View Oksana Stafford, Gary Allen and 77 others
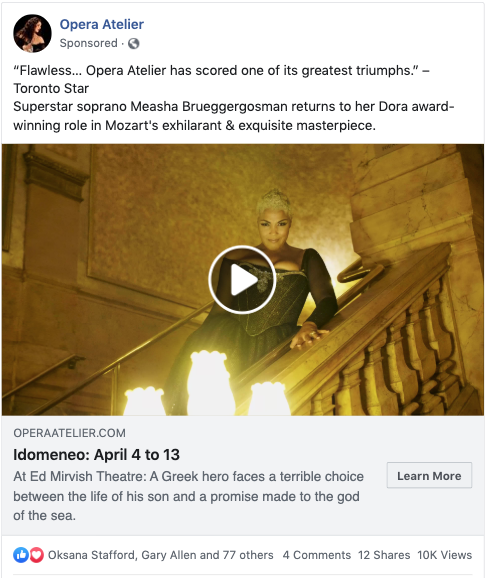The height and width of the screenshot is (578, 487). pos(161,555)
